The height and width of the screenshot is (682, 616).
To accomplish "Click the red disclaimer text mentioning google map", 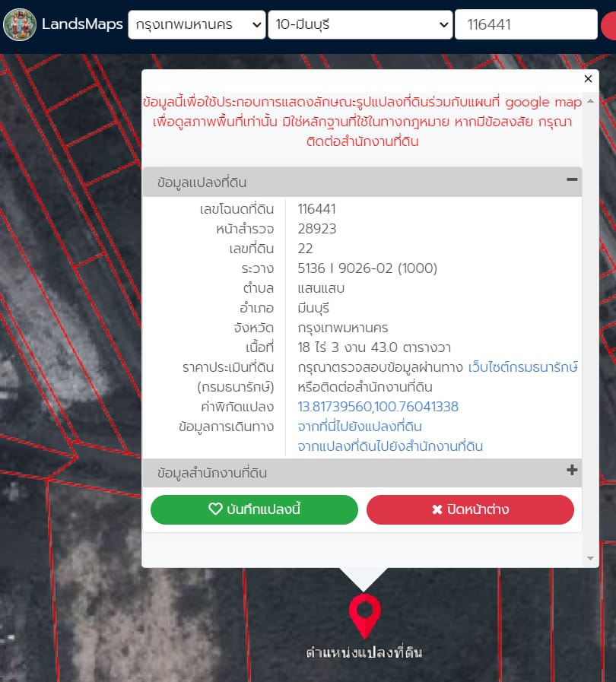I will point(362,122).
